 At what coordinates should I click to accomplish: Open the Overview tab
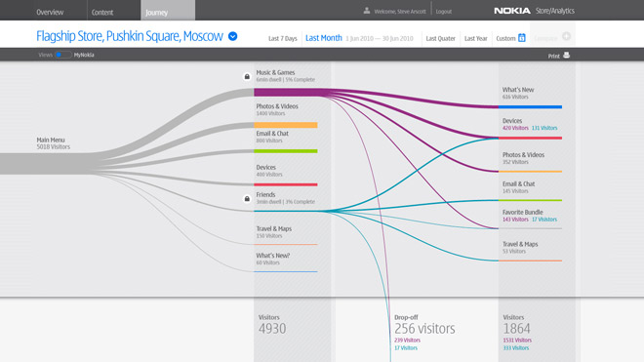point(50,13)
